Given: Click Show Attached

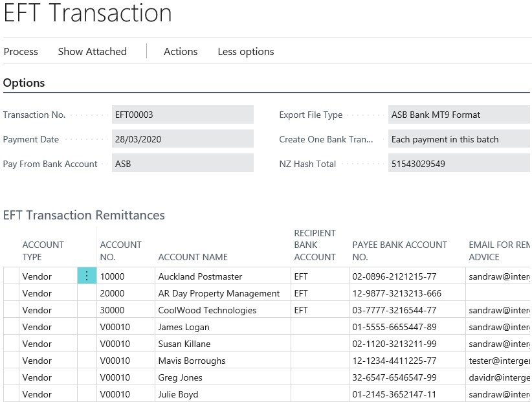Looking at the screenshot, I should (x=92, y=52).
